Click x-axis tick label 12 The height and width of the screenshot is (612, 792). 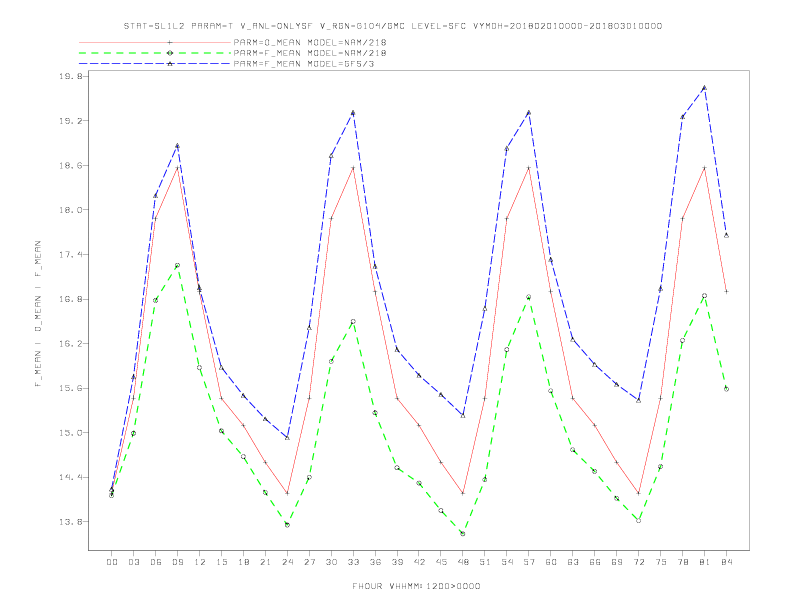tap(200, 562)
